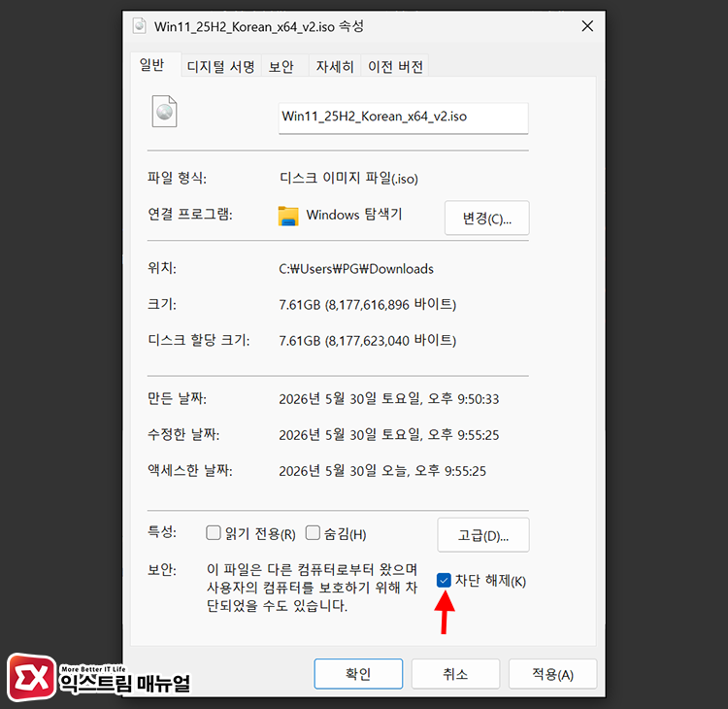Open the 보안 tab
This screenshot has width=728, height=709.
(x=281, y=66)
